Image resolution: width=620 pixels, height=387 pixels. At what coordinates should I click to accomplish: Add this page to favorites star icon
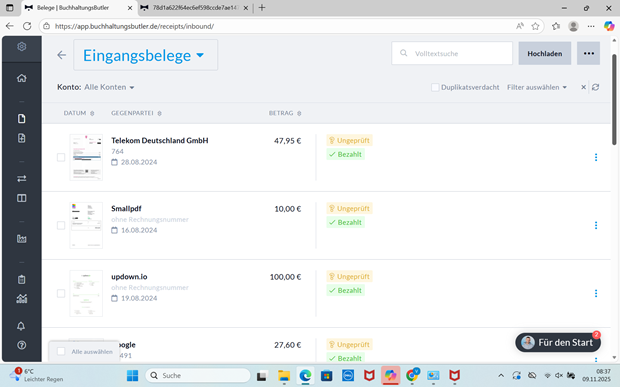(x=535, y=26)
